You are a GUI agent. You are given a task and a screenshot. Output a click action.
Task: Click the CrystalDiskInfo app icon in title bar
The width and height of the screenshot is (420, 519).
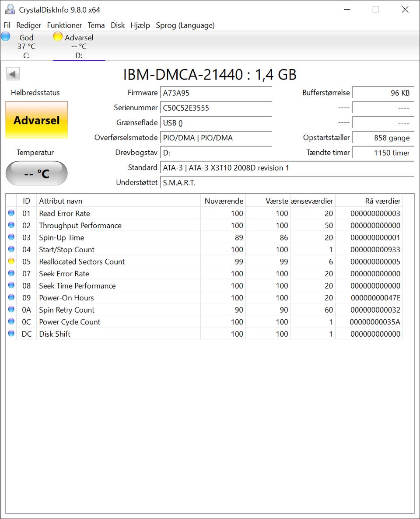tap(9, 10)
